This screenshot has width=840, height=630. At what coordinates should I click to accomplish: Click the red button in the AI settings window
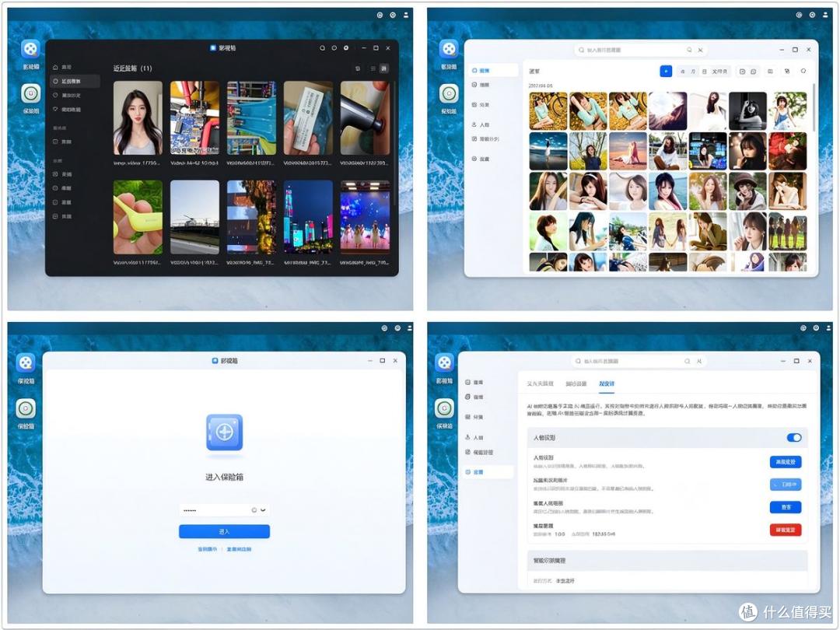tap(786, 530)
